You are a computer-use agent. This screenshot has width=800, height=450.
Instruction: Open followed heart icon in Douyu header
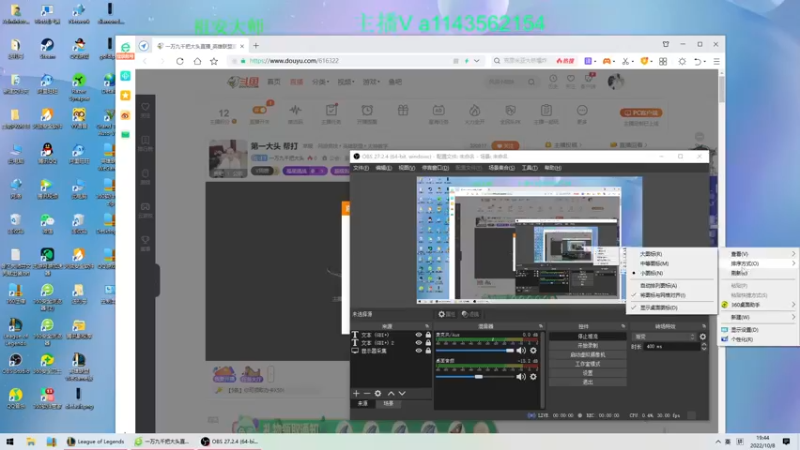(x=570, y=81)
